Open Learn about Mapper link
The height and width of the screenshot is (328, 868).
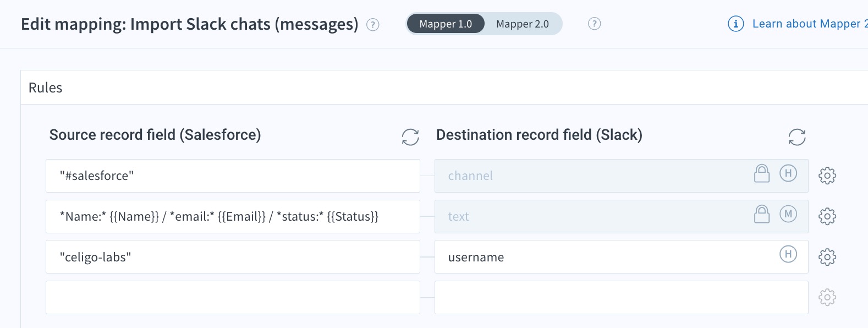point(810,24)
